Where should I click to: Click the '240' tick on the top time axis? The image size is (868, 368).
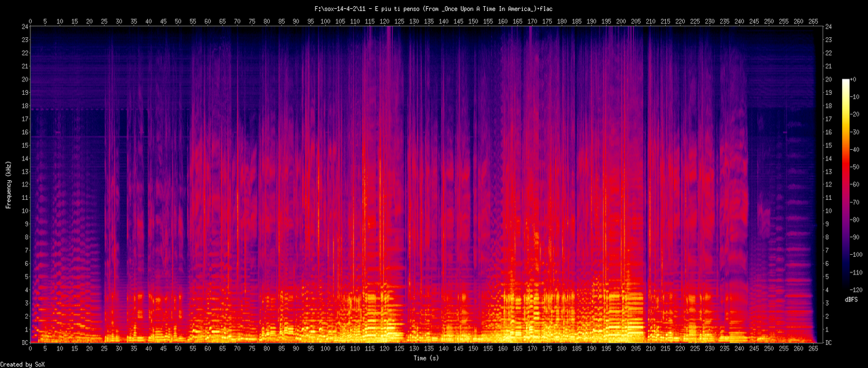pos(739,21)
